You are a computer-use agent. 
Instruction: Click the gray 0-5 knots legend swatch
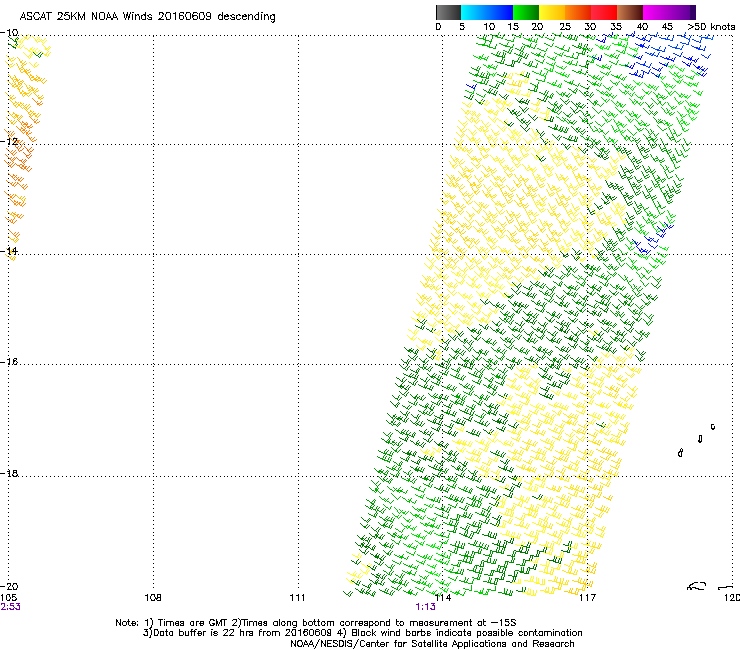click(x=448, y=12)
